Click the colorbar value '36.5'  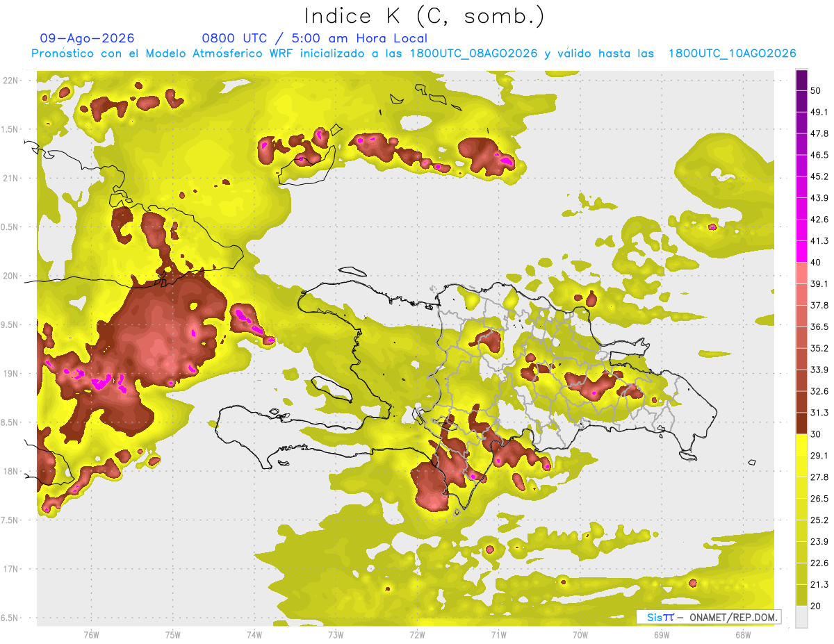coord(819,327)
